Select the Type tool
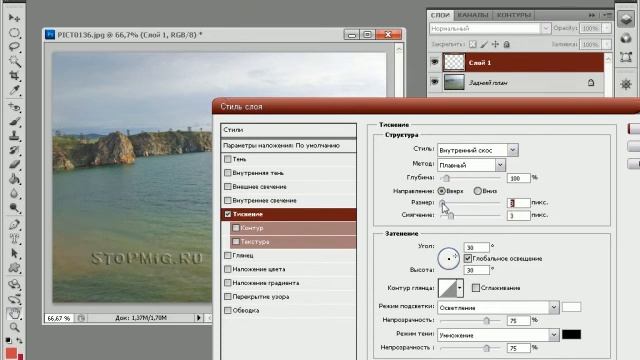 (14, 239)
